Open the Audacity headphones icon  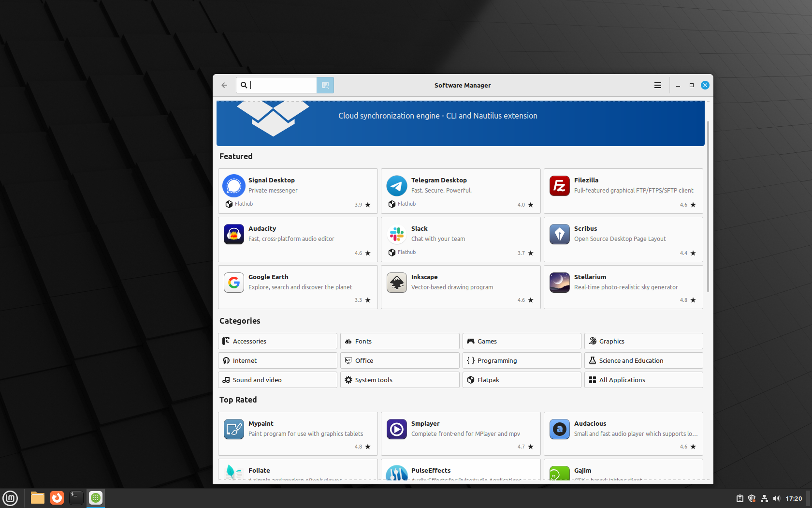pyautogui.click(x=234, y=234)
